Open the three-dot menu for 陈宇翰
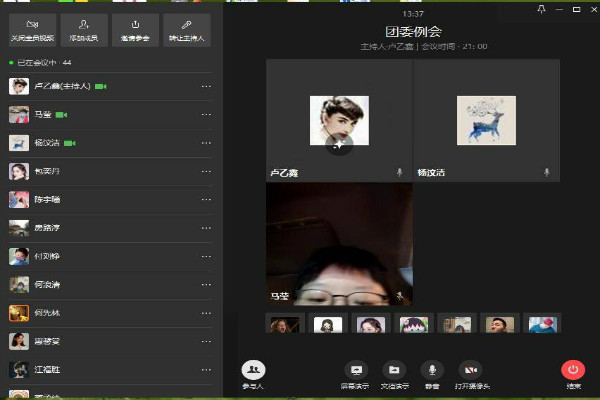The image size is (600, 400). (x=206, y=200)
